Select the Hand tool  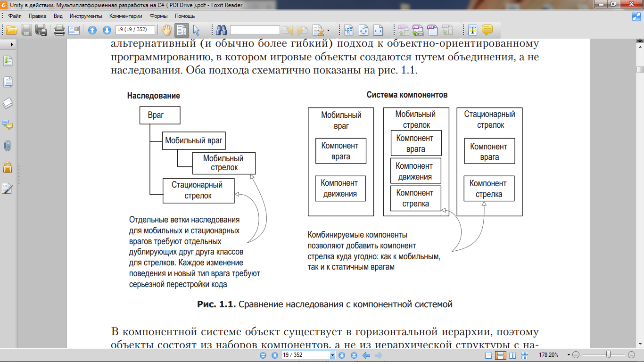click(x=166, y=30)
